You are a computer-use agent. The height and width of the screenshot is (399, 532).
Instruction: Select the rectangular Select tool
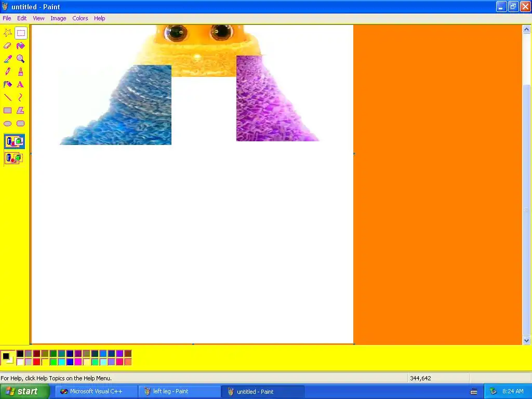pos(21,33)
